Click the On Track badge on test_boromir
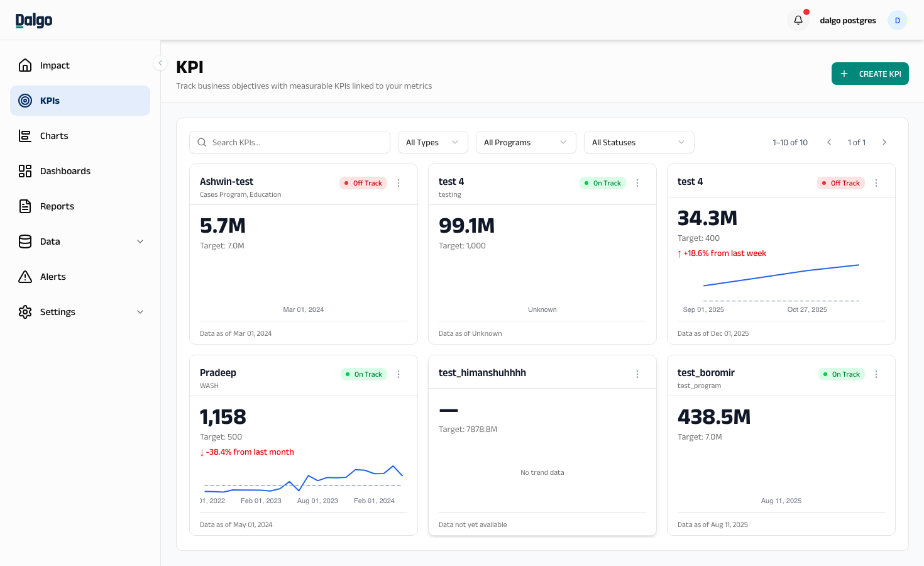 coord(842,374)
